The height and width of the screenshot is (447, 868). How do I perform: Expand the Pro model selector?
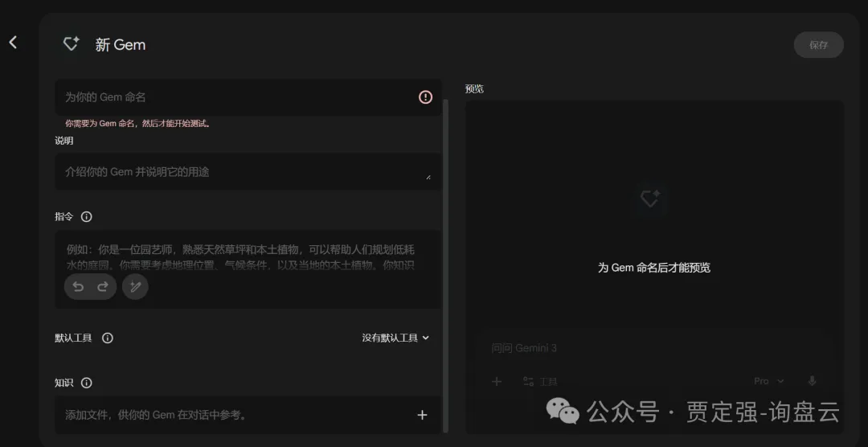768,381
